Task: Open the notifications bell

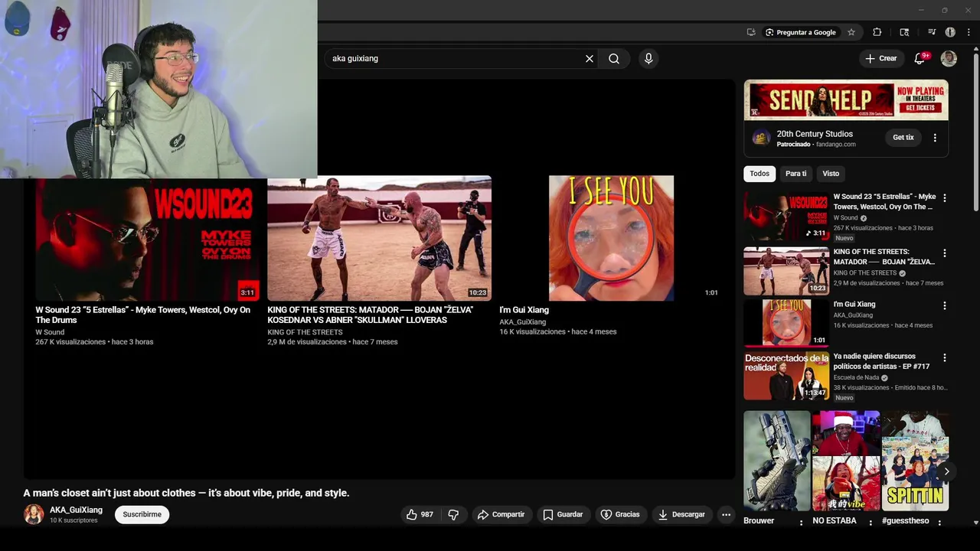Action: tap(920, 58)
